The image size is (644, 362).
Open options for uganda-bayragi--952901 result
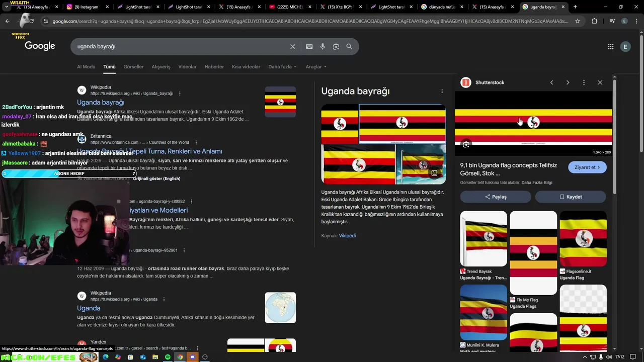tap(184, 250)
